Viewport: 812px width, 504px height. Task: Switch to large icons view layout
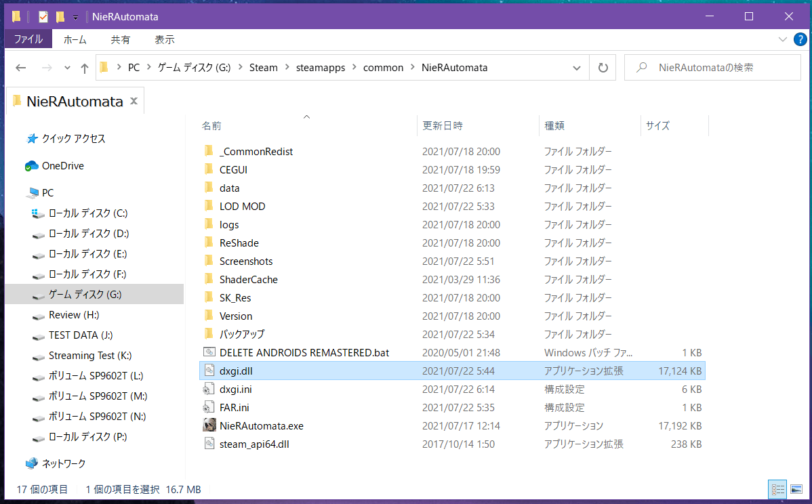click(796, 489)
